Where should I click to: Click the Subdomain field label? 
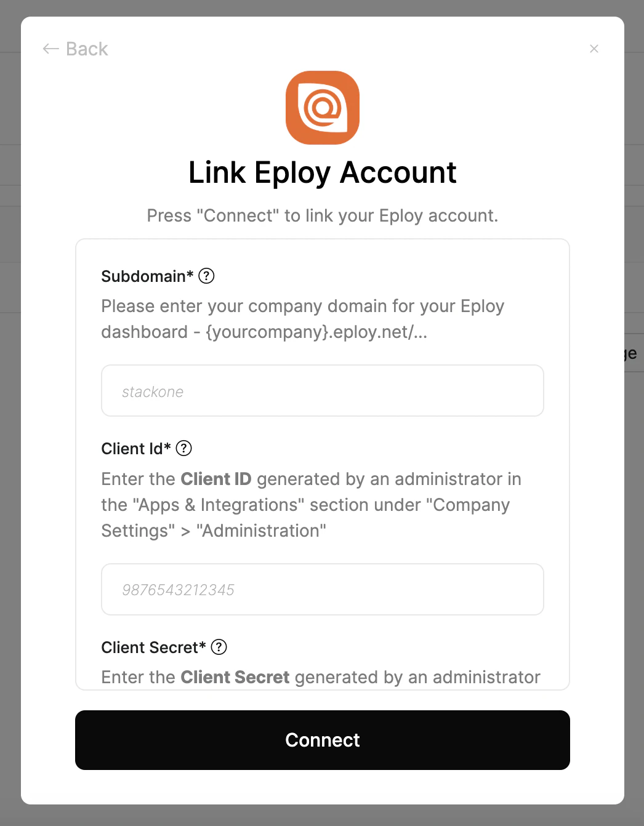[x=148, y=276]
